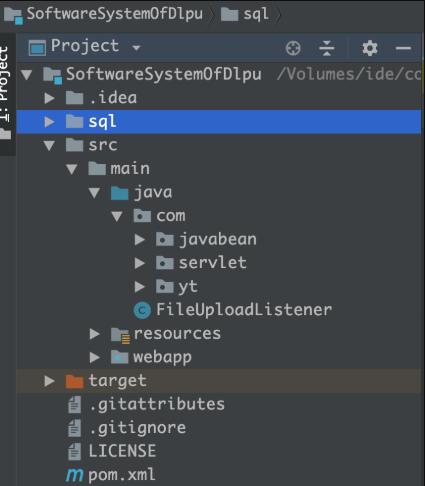The width and height of the screenshot is (425, 486).
Task: Click the locate/scroll from source target icon
Action: point(293,48)
